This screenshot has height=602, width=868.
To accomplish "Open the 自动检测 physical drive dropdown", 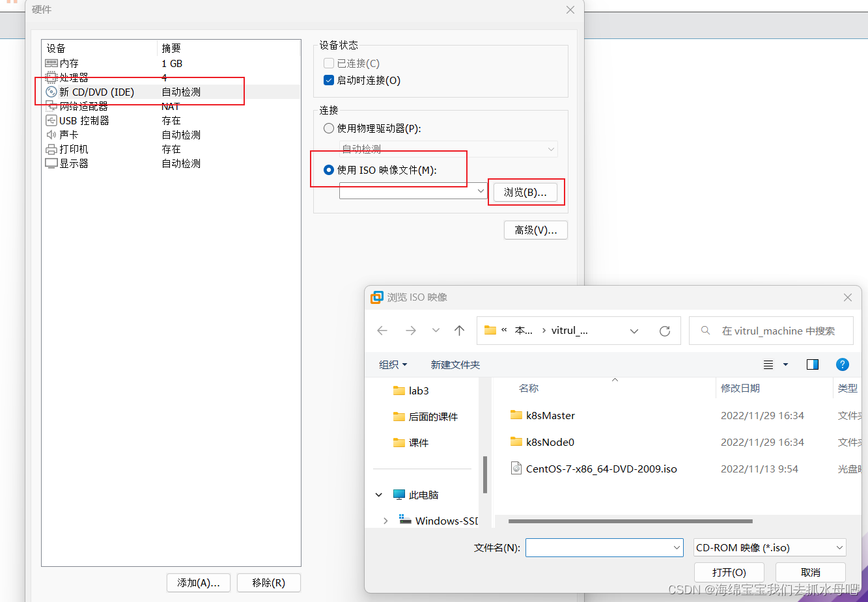I will click(449, 149).
